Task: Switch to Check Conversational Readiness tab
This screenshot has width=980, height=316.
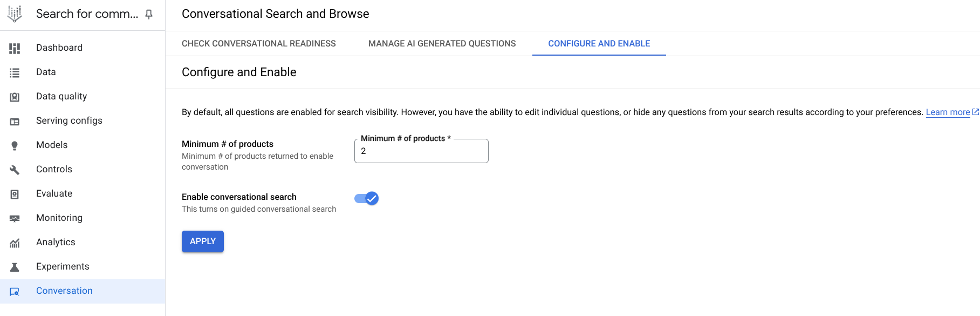Action: (x=258, y=44)
